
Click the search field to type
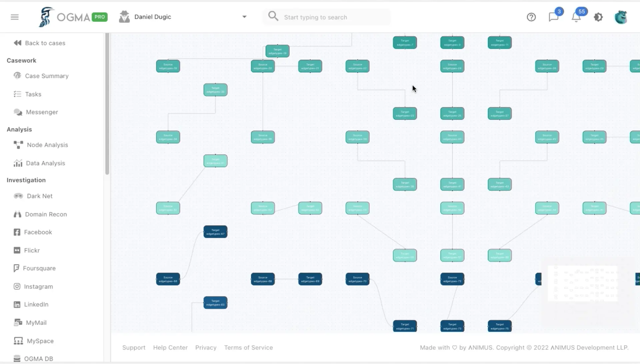coord(333,17)
